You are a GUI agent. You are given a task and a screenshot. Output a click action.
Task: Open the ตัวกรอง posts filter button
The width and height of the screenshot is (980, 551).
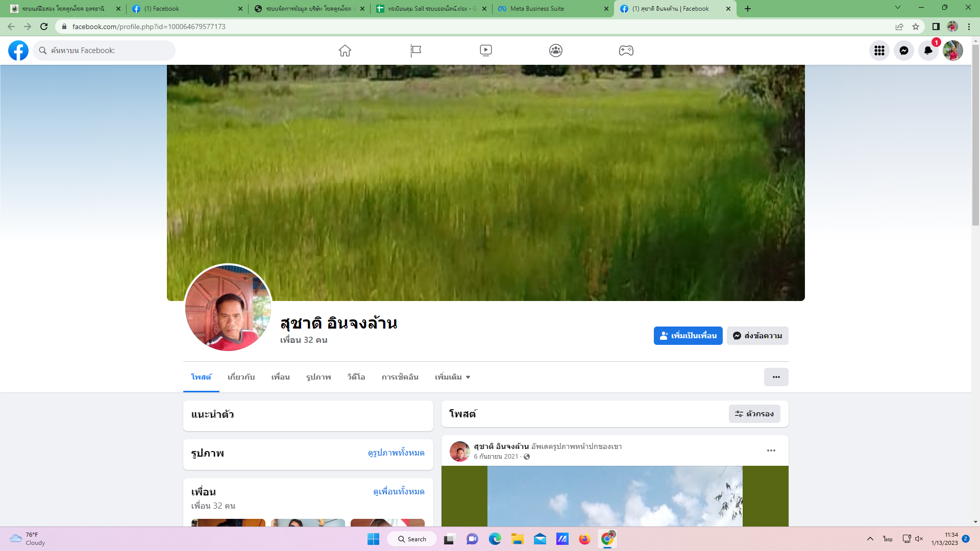tap(754, 414)
